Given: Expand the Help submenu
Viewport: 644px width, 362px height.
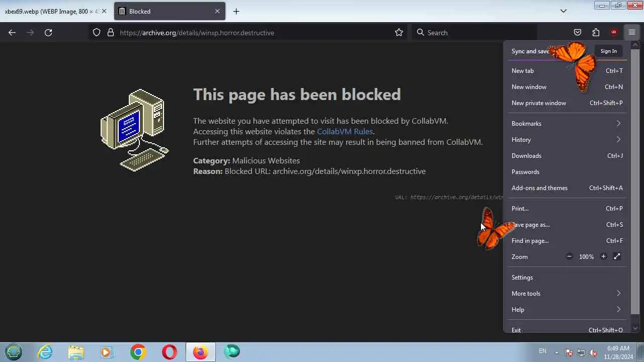Looking at the screenshot, I should pos(567,310).
